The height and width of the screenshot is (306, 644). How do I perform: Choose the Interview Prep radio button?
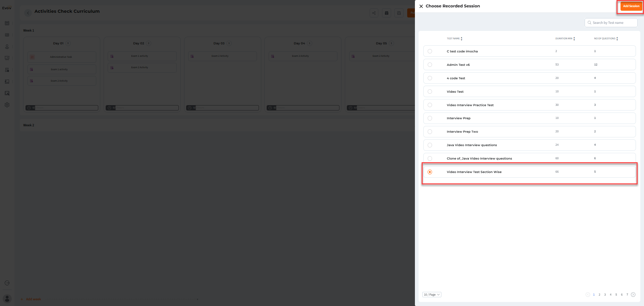point(430,118)
